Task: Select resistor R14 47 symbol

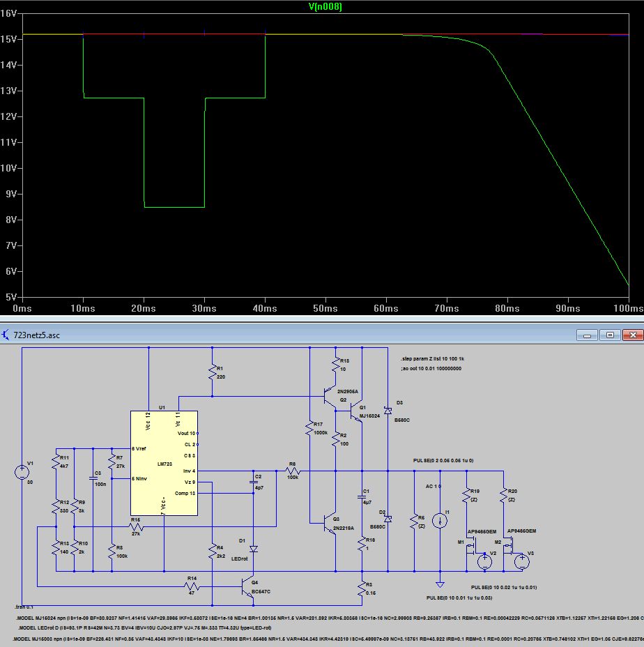Action: point(192,586)
